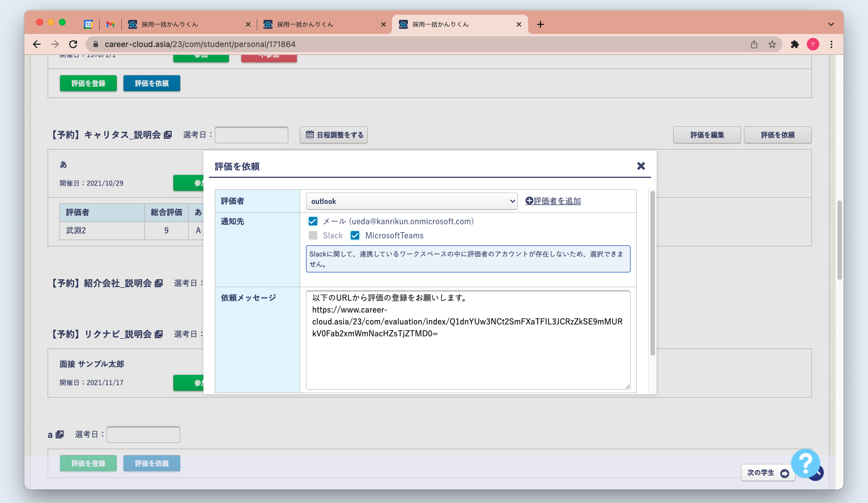Viewport: 868px width, 503px height.
Task: Uncheck the MicrosoftTeams notification checkbox
Action: coord(355,236)
